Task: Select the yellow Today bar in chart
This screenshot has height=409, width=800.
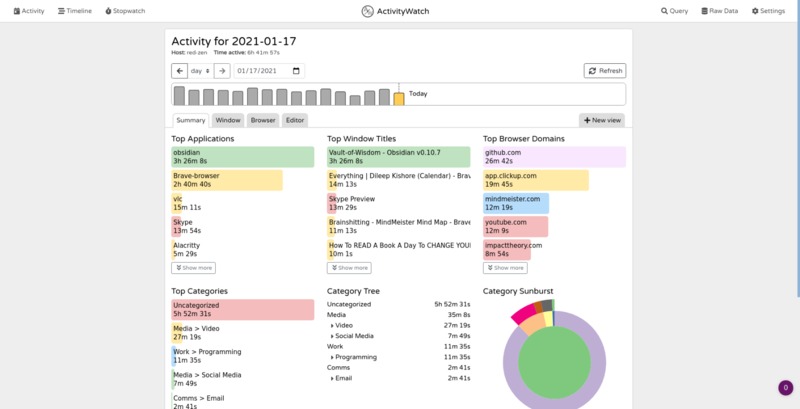Action: (x=399, y=99)
